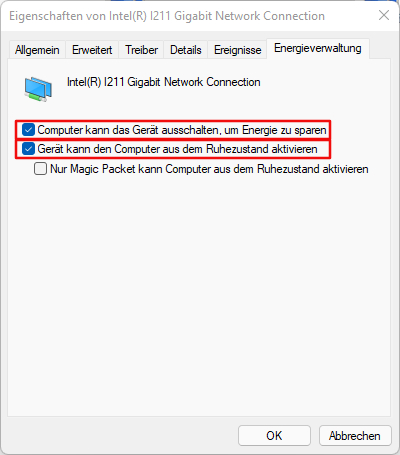400x455 pixels.
Task: Select the Energieverwaltung tab
Action: coord(318,48)
